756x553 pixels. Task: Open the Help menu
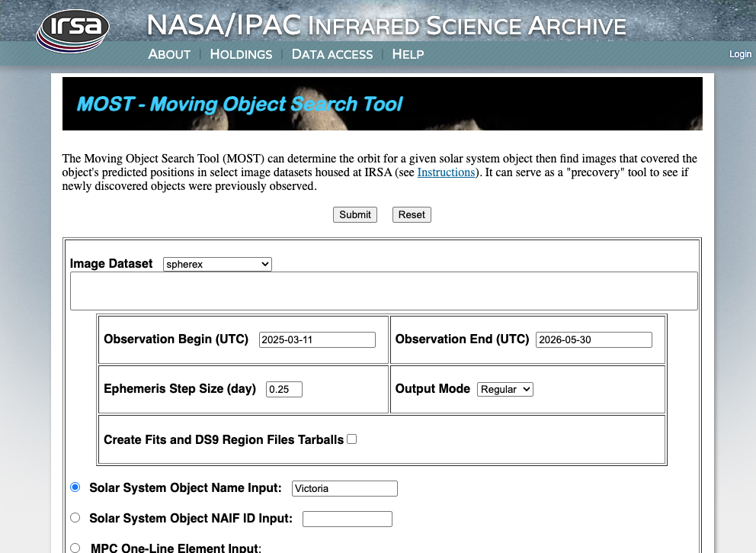point(408,54)
